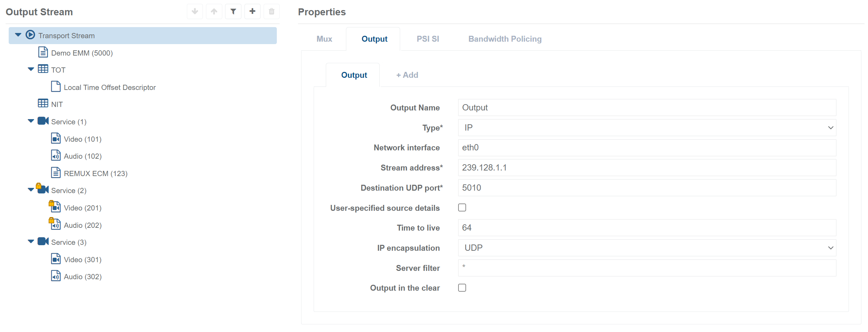The height and width of the screenshot is (332, 868).
Task: Click the Demo EMM document icon
Action: [x=43, y=52]
